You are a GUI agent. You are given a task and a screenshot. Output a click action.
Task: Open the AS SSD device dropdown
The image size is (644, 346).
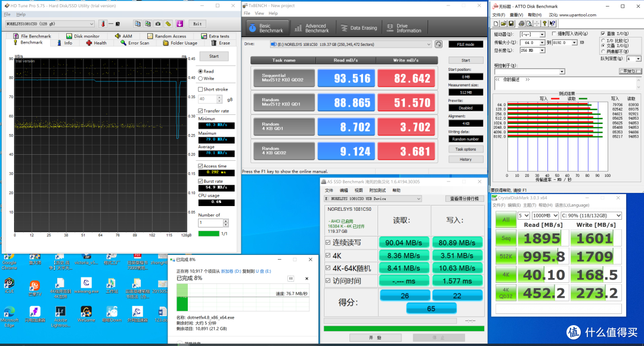(x=373, y=199)
